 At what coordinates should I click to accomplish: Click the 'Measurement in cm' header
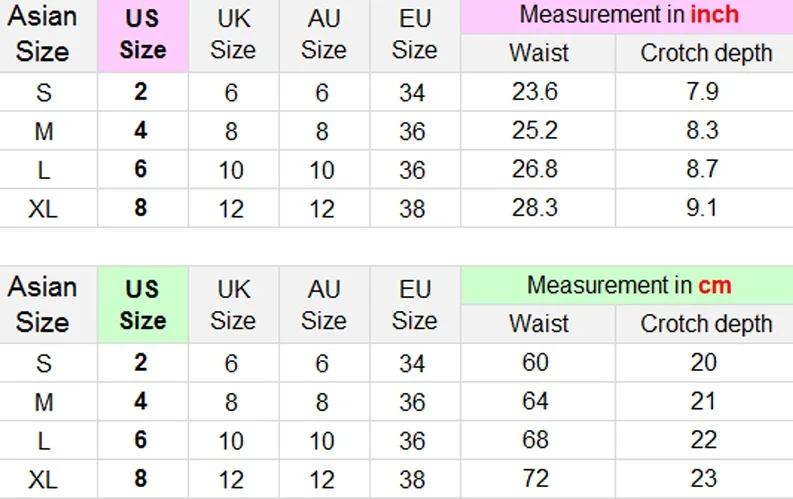pos(628,285)
